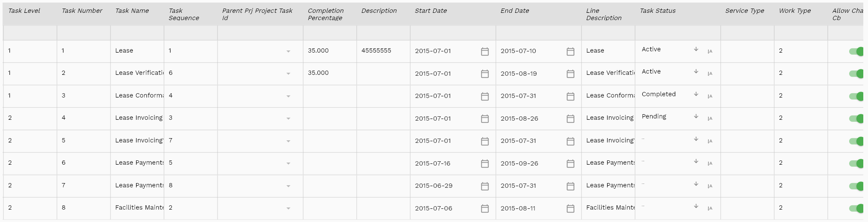Click translate icon next to Completed status
Viewport: 868px width, 222px height.
710,96
